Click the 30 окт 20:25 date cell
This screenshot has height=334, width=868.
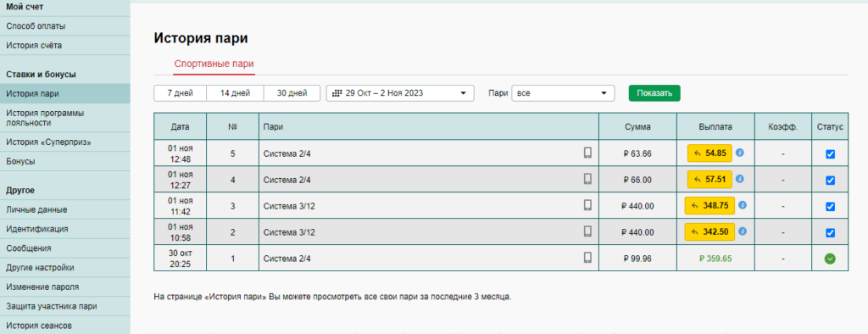[180, 258]
